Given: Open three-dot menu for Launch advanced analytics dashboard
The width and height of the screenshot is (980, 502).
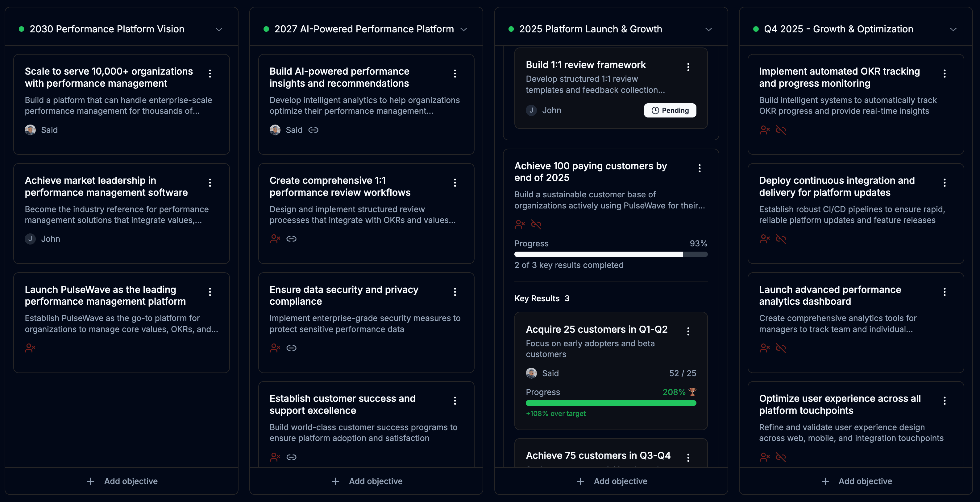Looking at the screenshot, I should tap(944, 292).
